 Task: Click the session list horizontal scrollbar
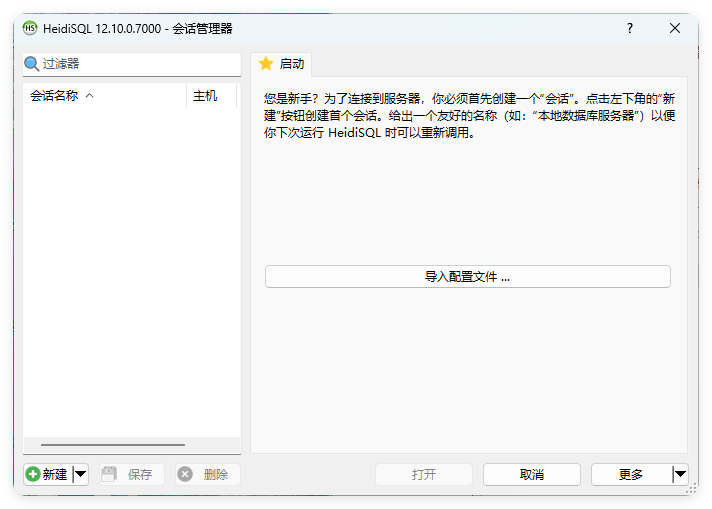112,445
